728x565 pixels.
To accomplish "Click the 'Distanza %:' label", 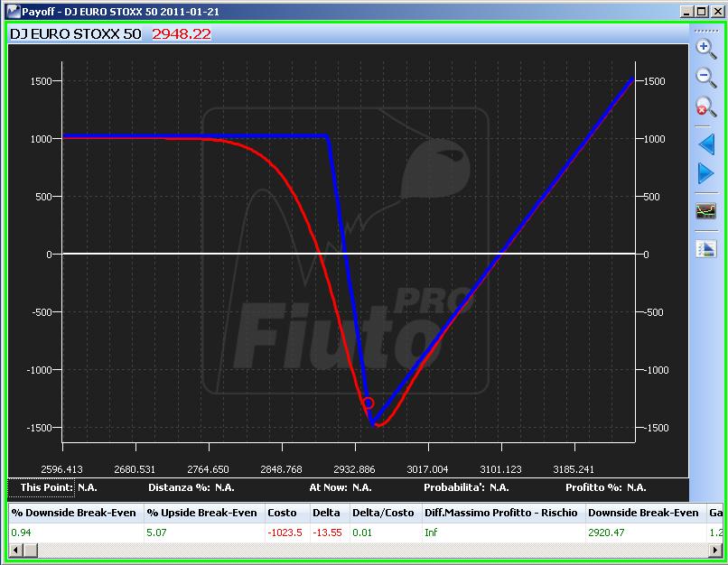I will click(x=179, y=487).
